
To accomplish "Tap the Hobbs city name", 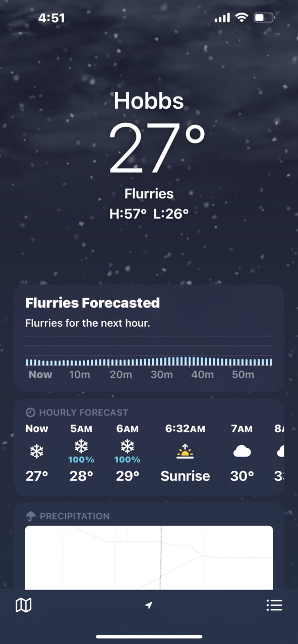I will (149, 101).
